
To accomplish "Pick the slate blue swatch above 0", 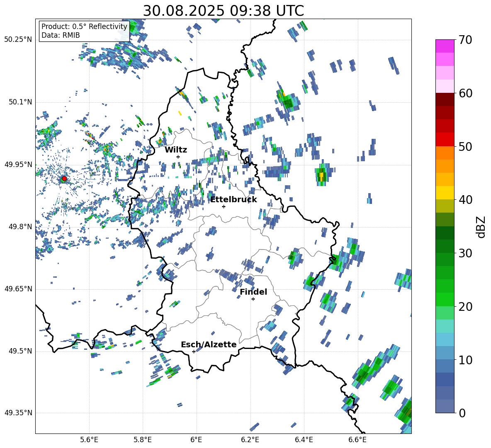I will 445,406.
